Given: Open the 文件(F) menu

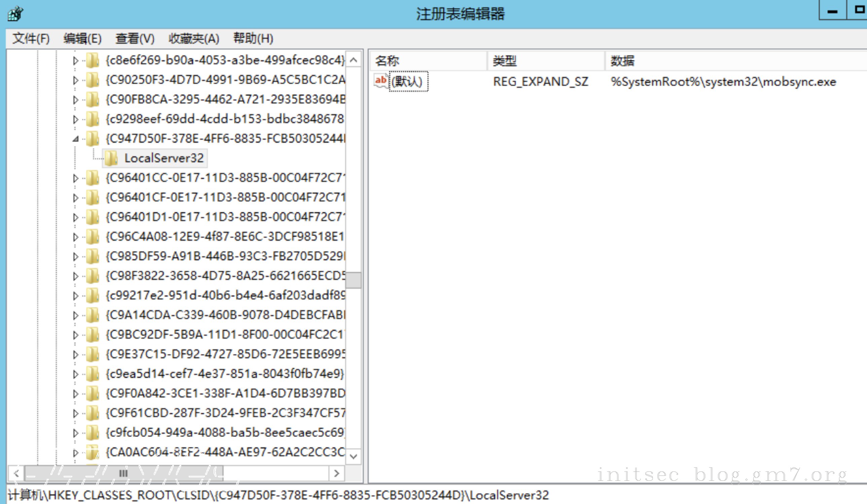Looking at the screenshot, I should point(31,38).
